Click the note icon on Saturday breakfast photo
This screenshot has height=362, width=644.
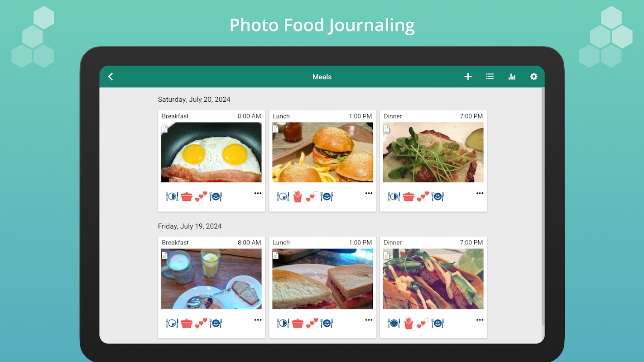click(x=165, y=129)
